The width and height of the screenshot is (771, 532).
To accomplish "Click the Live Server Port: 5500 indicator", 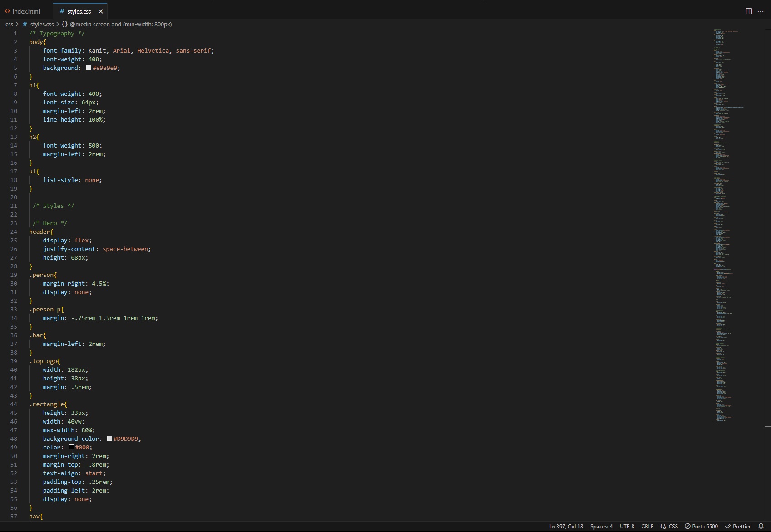I will [701, 527].
